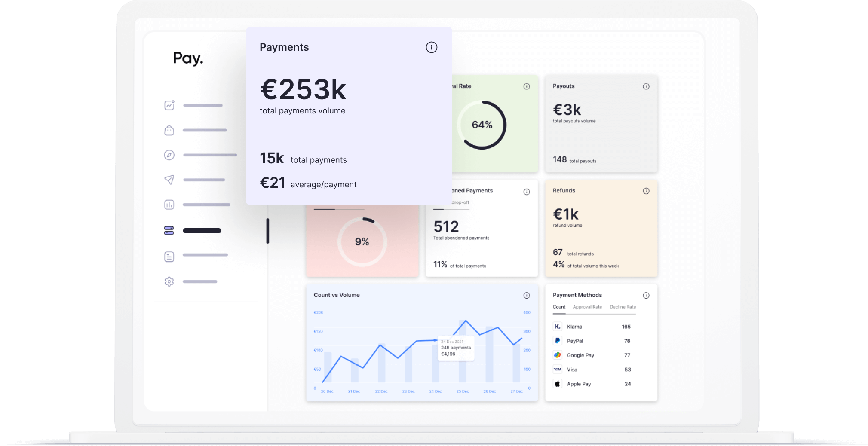Open the shopping bag section in the sidebar
Viewport: 868px width, 446px height.
pos(169,130)
